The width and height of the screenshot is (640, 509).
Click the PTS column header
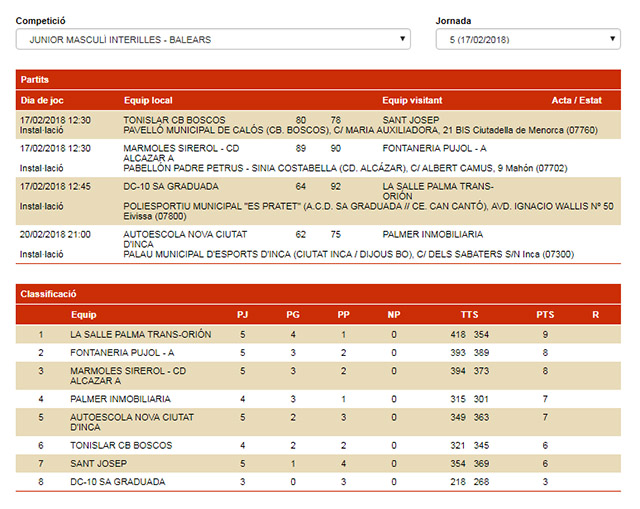coord(545,314)
